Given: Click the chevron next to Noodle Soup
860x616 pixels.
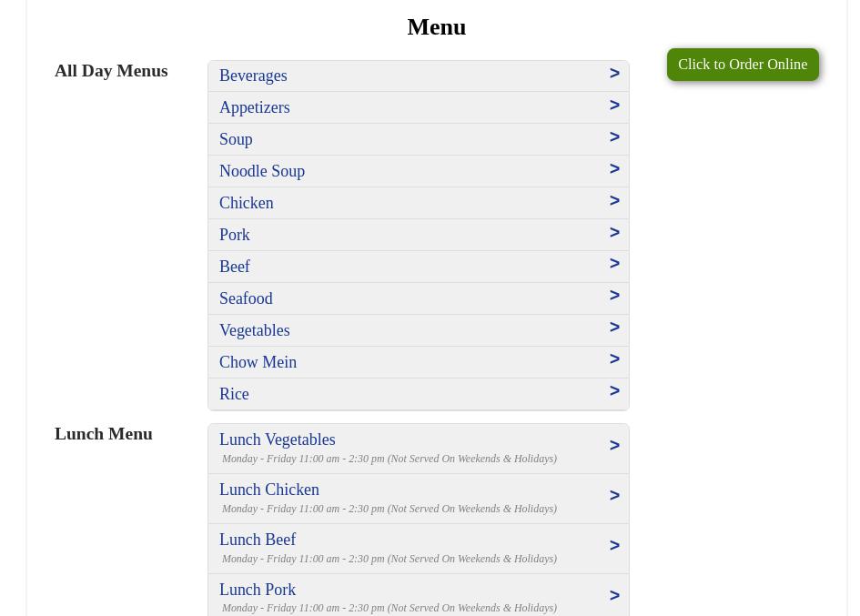Looking at the screenshot, I should click(614, 169).
